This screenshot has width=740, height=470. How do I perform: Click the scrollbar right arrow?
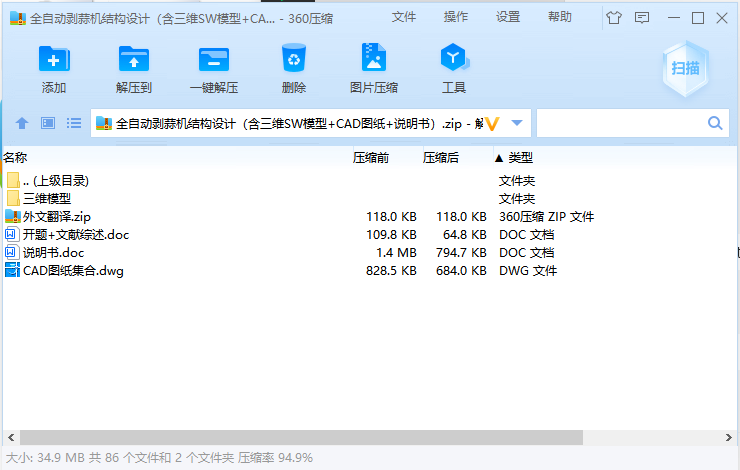(x=729, y=437)
